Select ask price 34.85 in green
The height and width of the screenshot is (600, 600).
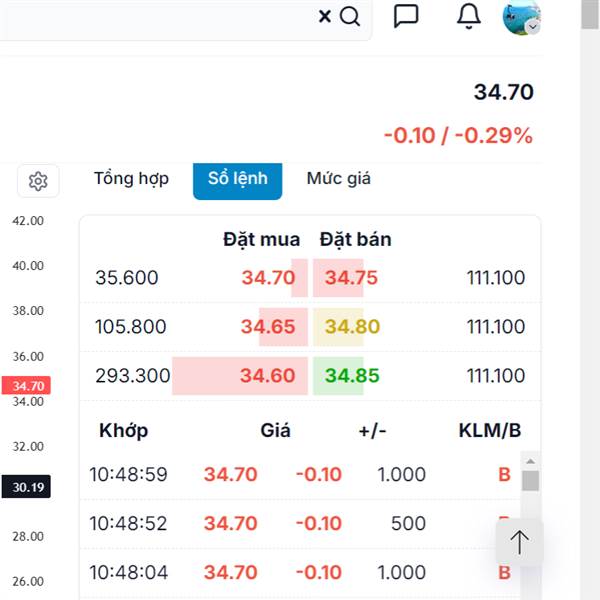coord(352,376)
